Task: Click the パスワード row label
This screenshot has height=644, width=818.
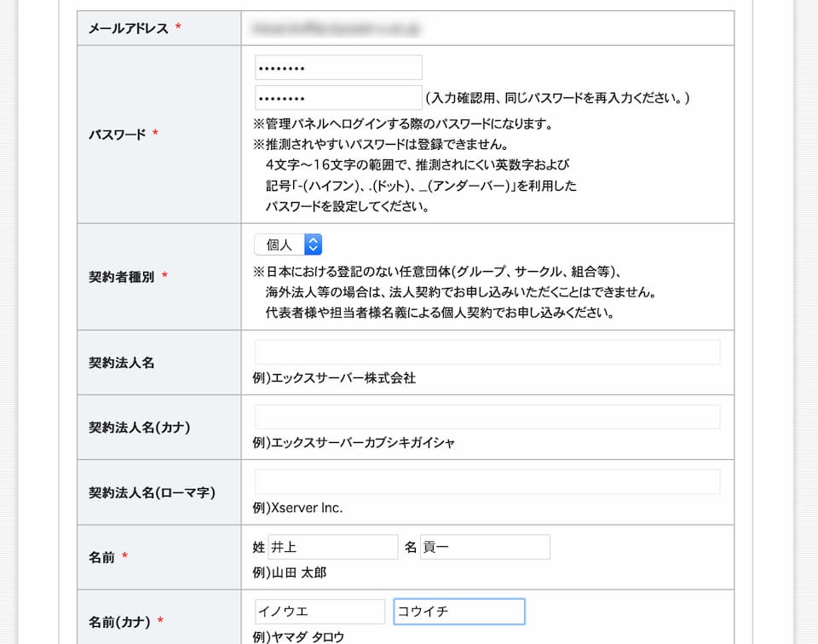Action: 118,135
